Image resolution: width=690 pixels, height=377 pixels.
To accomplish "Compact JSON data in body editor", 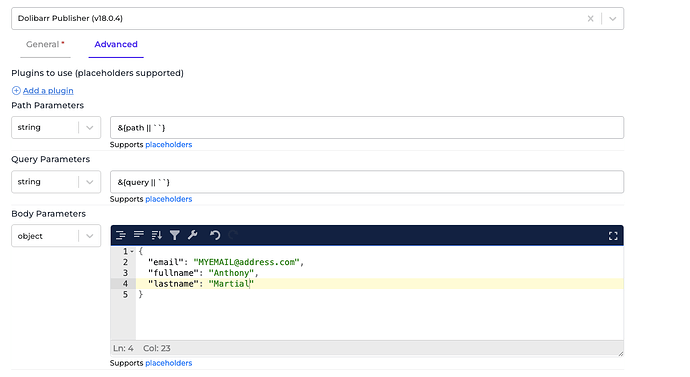I will 139,235.
